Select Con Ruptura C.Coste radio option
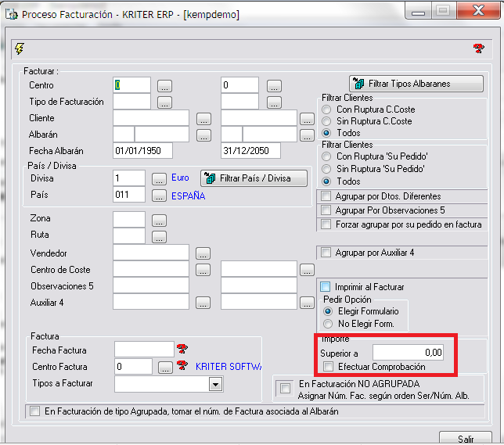 pyautogui.click(x=326, y=110)
